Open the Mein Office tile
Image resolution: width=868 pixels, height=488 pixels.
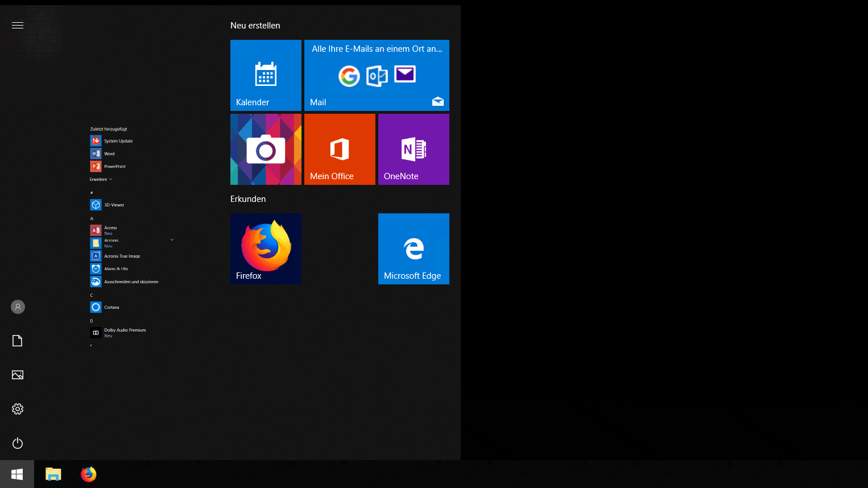click(340, 149)
